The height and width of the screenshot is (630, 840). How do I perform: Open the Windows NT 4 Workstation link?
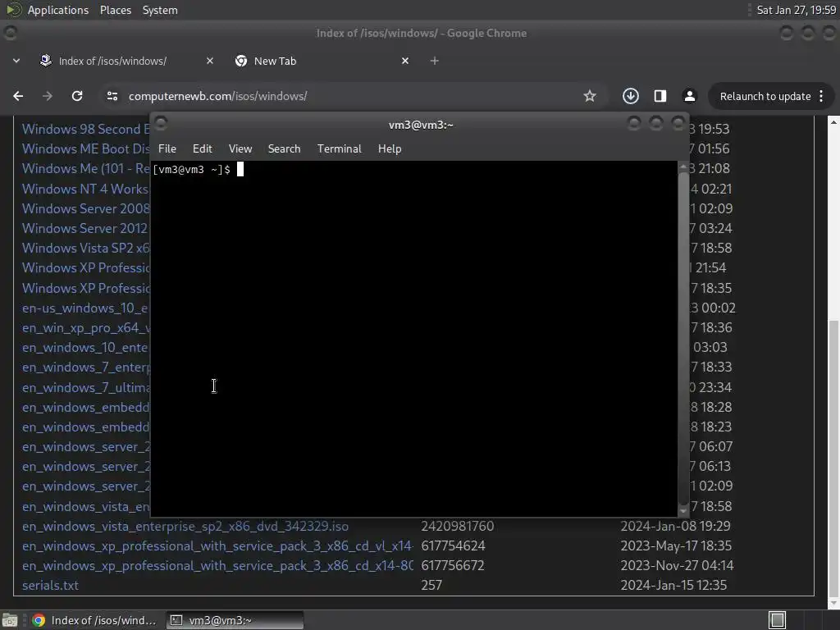coord(85,189)
